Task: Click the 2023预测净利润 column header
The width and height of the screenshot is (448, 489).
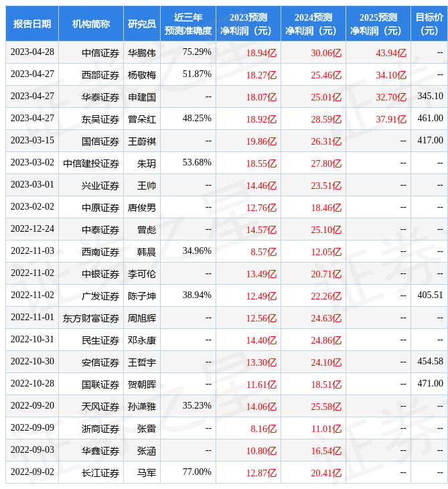Action: coord(248,23)
